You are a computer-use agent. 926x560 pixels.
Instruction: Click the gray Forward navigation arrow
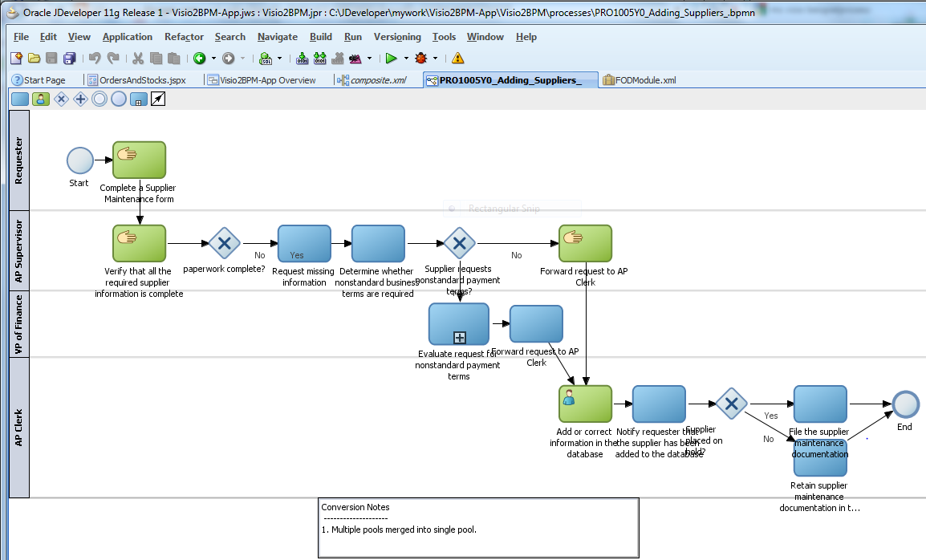[x=229, y=58]
